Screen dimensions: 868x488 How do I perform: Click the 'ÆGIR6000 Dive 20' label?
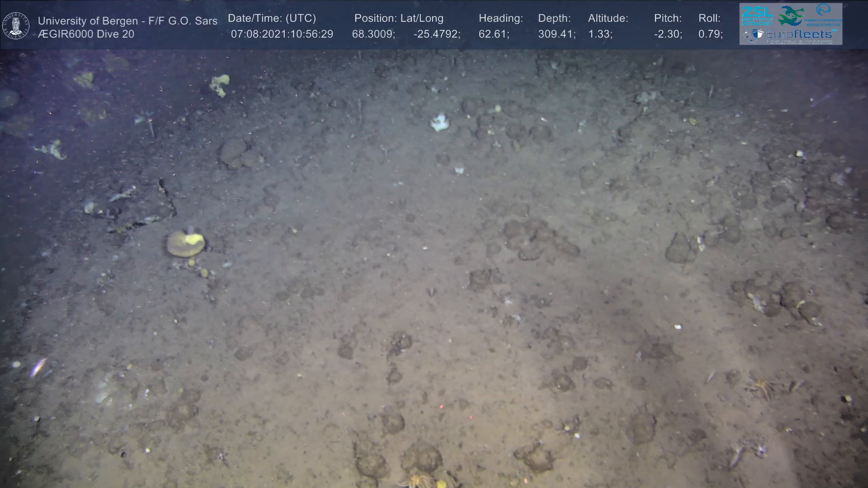pyautogui.click(x=86, y=34)
